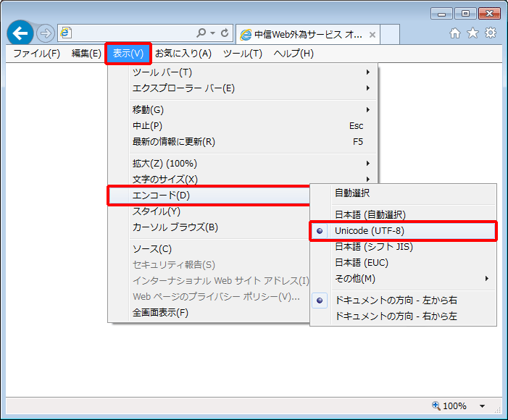Select ドキュメントの方向 - 右から左
Screen dimensions: 508x420
[404, 316]
